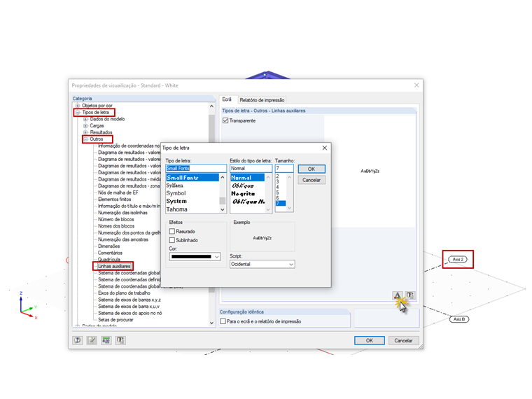Select Eixos do plano de trabalho item
532x399 pixels.
tap(124, 293)
